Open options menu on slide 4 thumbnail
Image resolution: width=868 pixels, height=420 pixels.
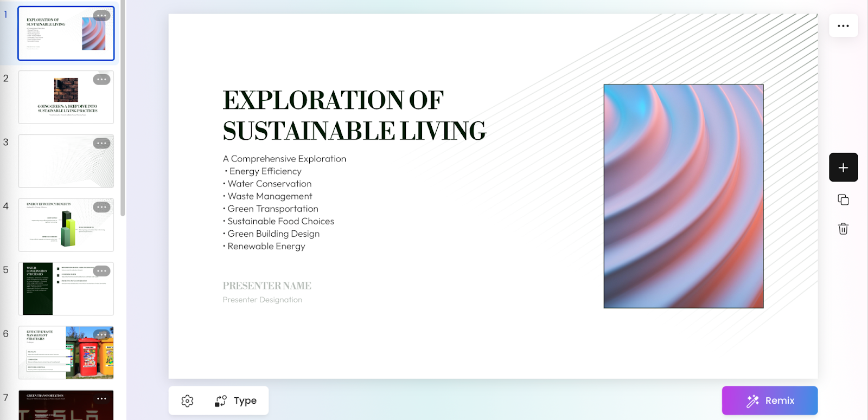tap(101, 207)
